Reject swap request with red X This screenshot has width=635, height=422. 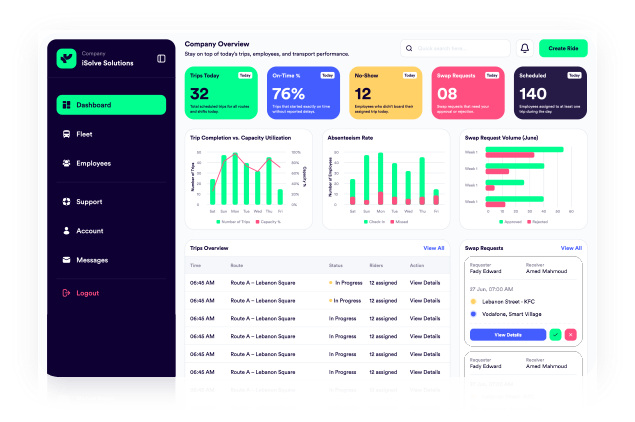point(571,334)
